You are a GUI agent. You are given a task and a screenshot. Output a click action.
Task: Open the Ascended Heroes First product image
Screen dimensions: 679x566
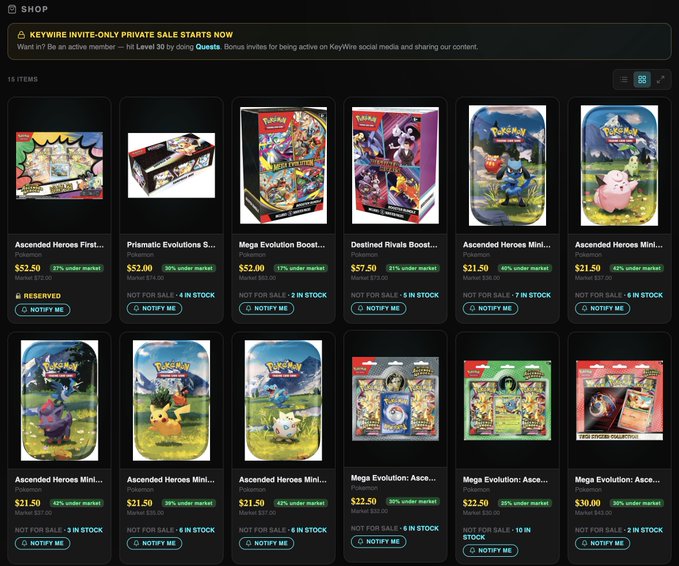pyautogui.click(x=59, y=165)
